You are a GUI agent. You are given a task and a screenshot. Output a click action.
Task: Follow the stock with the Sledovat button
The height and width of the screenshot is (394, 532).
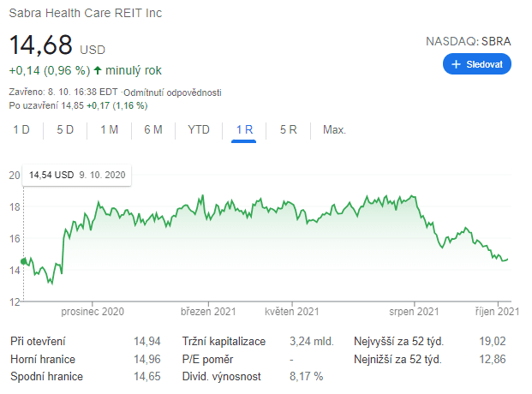point(477,64)
